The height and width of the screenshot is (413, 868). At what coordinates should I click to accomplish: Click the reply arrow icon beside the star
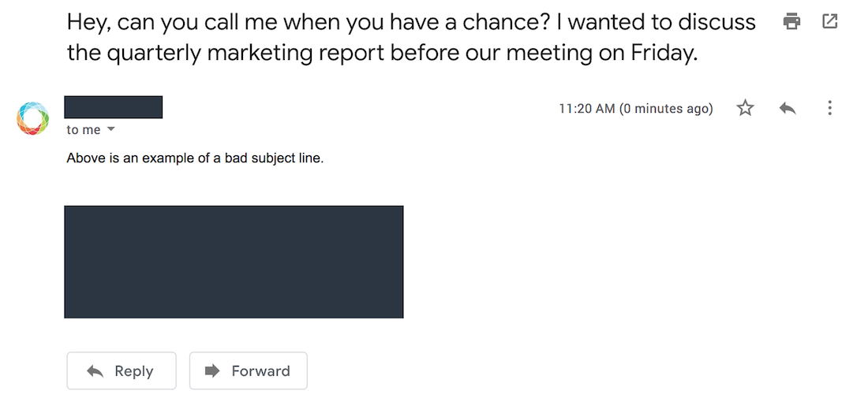[x=787, y=108]
